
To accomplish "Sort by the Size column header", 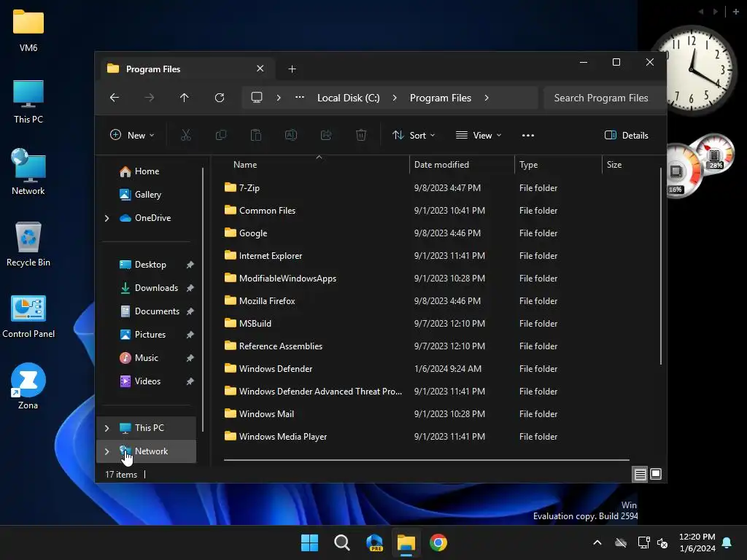I will point(614,165).
